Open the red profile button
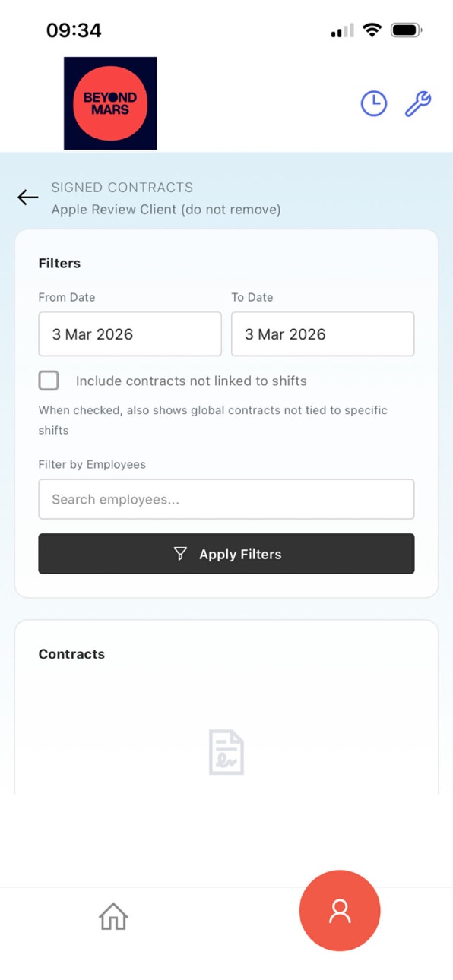Image resolution: width=453 pixels, height=980 pixels. 340,910
